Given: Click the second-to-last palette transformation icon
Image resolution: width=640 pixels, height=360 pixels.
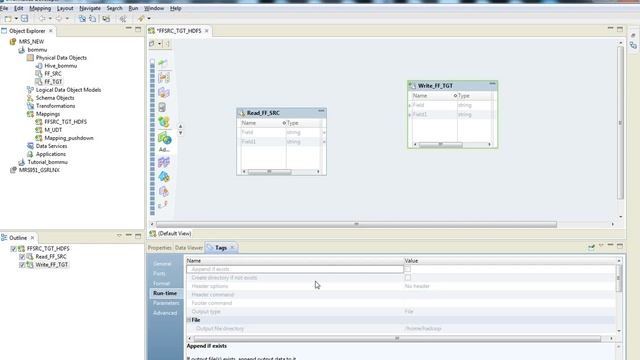Looking at the screenshot, I should [164, 191].
